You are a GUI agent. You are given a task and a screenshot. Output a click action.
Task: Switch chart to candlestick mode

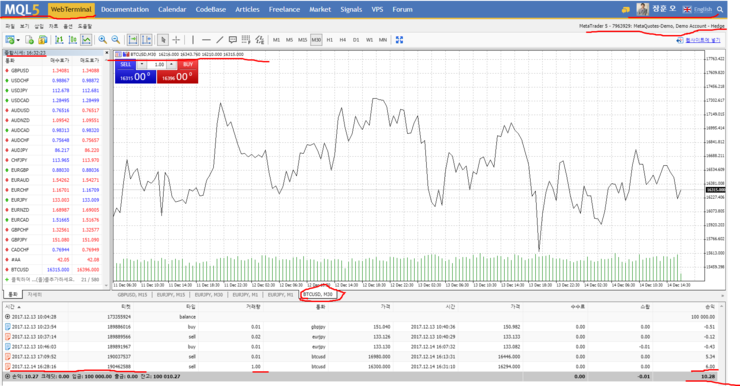coord(73,40)
